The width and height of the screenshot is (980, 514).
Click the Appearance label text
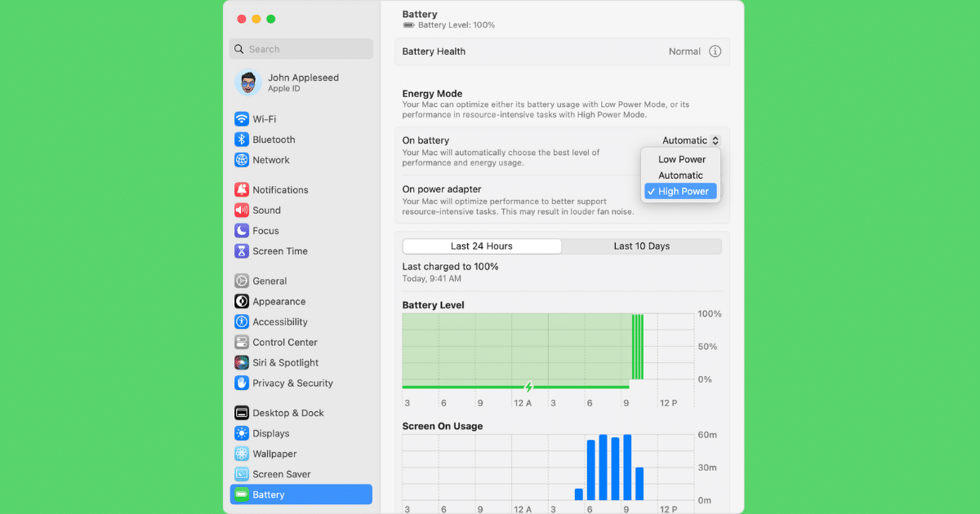[x=279, y=301]
